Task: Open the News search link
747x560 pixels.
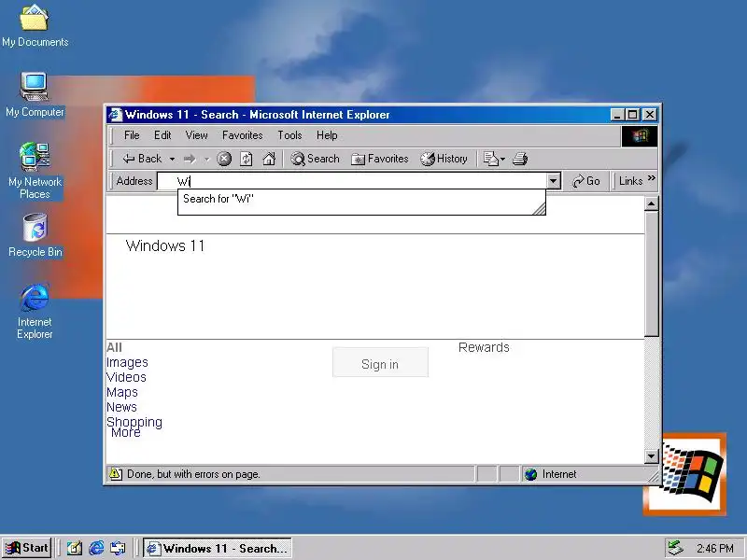Action: tap(121, 407)
